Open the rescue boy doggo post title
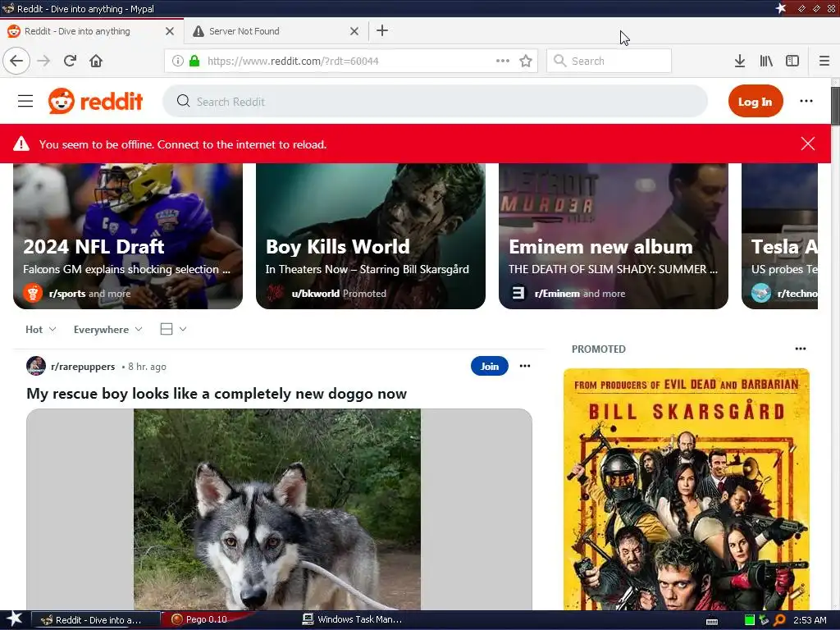The image size is (840, 630). pos(217,394)
